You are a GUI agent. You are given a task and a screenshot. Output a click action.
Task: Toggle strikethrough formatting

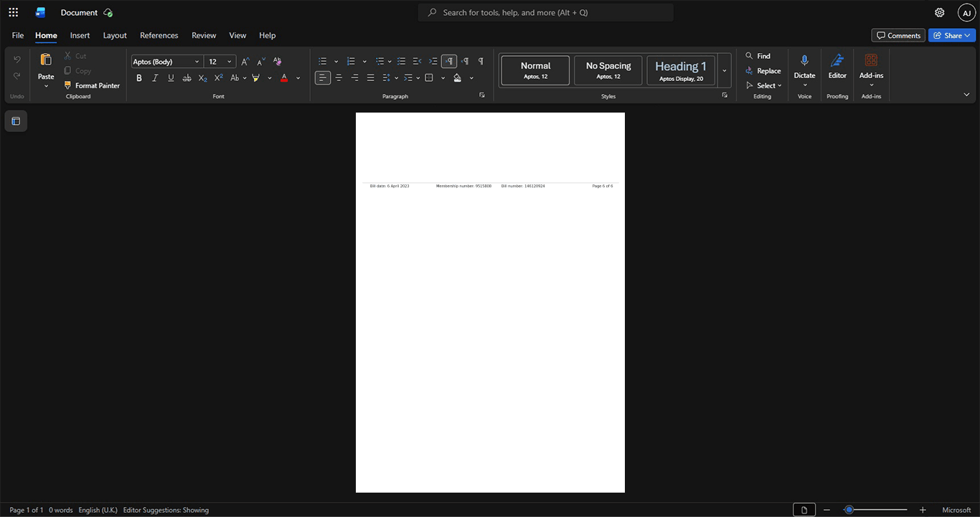pos(187,78)
